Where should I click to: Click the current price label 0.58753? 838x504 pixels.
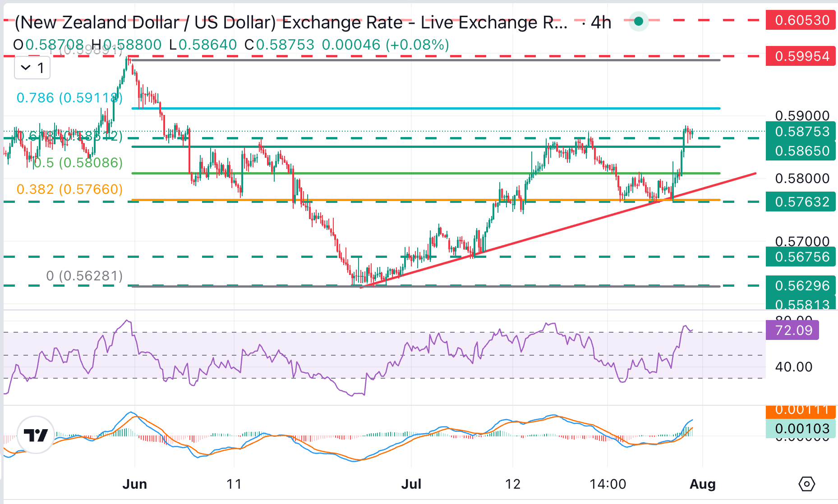pyautogui.click(x=801, y=131)
